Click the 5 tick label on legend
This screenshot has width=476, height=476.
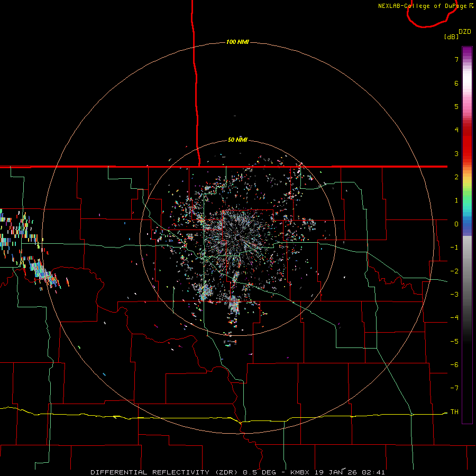[x=456, y=106]
